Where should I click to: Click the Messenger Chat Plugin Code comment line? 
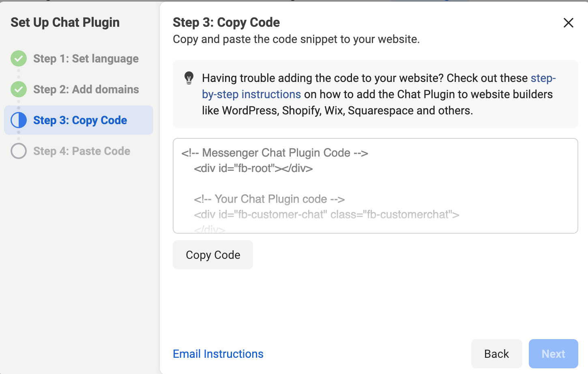[x=275, y=153]
